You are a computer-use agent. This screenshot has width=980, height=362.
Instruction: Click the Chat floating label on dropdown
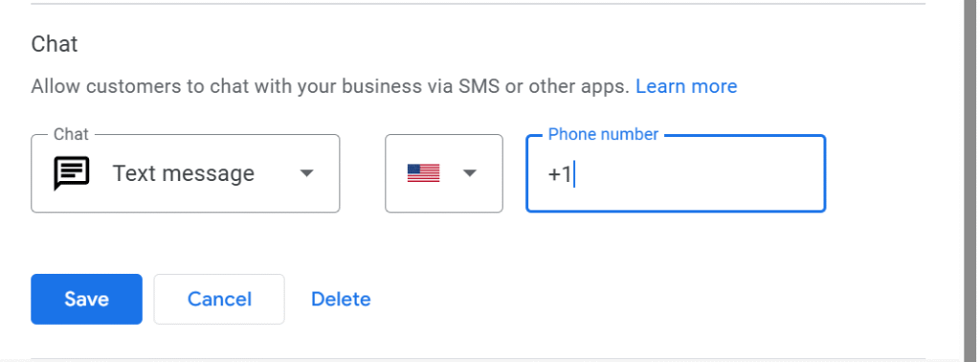[x=71, y=134]
